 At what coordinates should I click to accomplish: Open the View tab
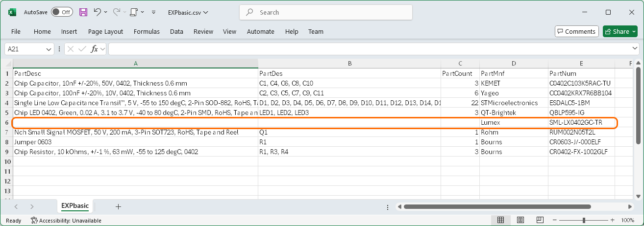[x=229, y=31]
